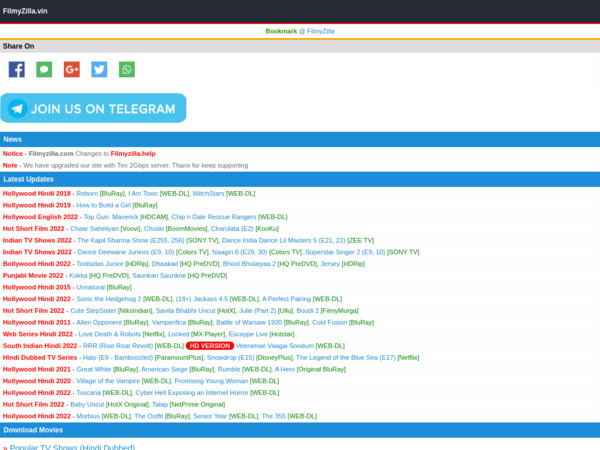This screenshot has width=600, height=450.
Task: Open The Kapil Sharma Show link
Action: [x=131, y=241]
